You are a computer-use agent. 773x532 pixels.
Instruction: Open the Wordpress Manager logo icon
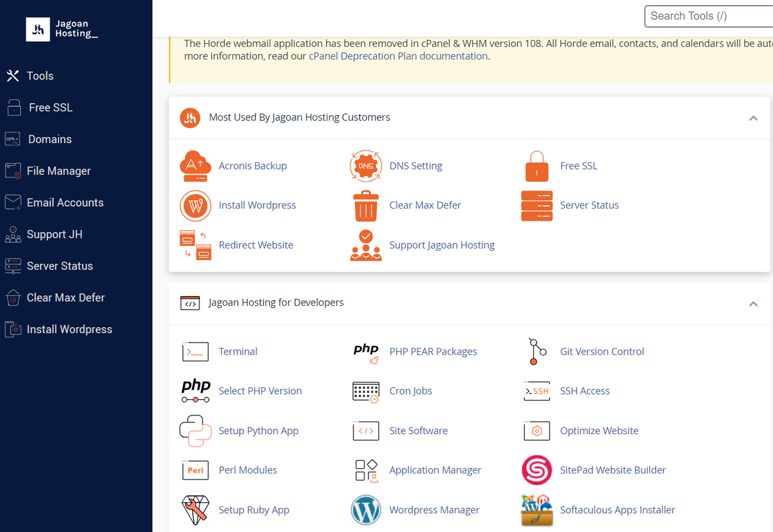click(366, 510)
